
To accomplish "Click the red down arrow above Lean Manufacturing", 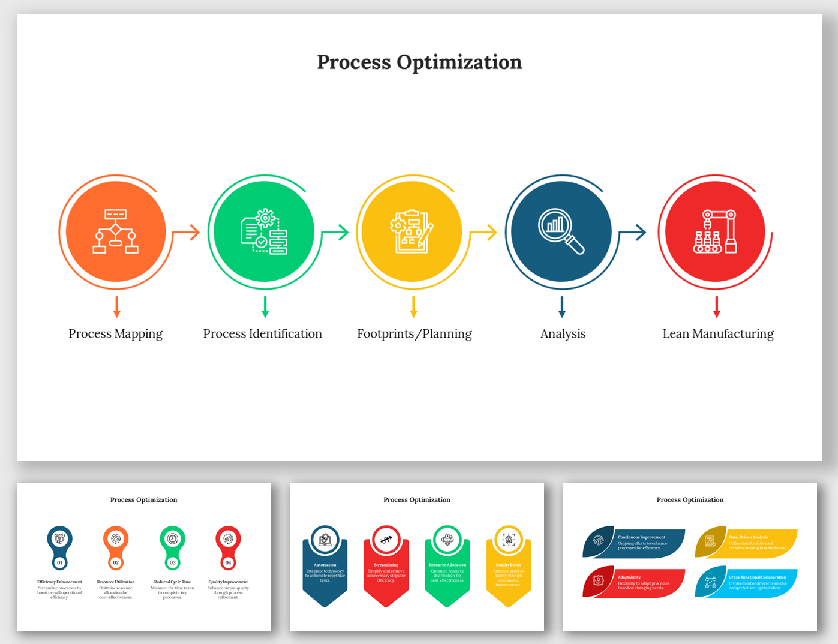I will point(716,306).
